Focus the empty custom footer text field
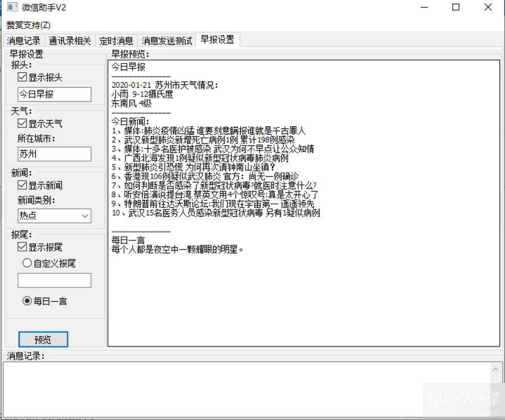 (x=54, y=280)
